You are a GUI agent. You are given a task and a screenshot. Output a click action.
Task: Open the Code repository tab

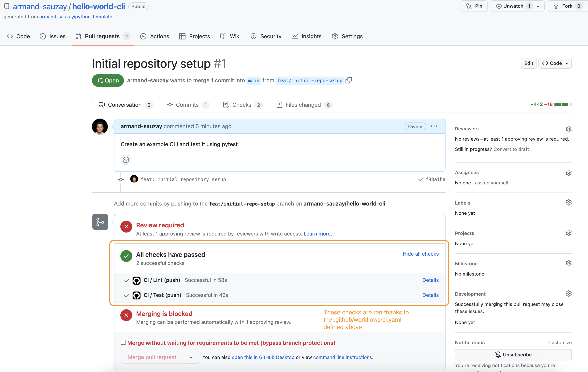tap(18, 36)
